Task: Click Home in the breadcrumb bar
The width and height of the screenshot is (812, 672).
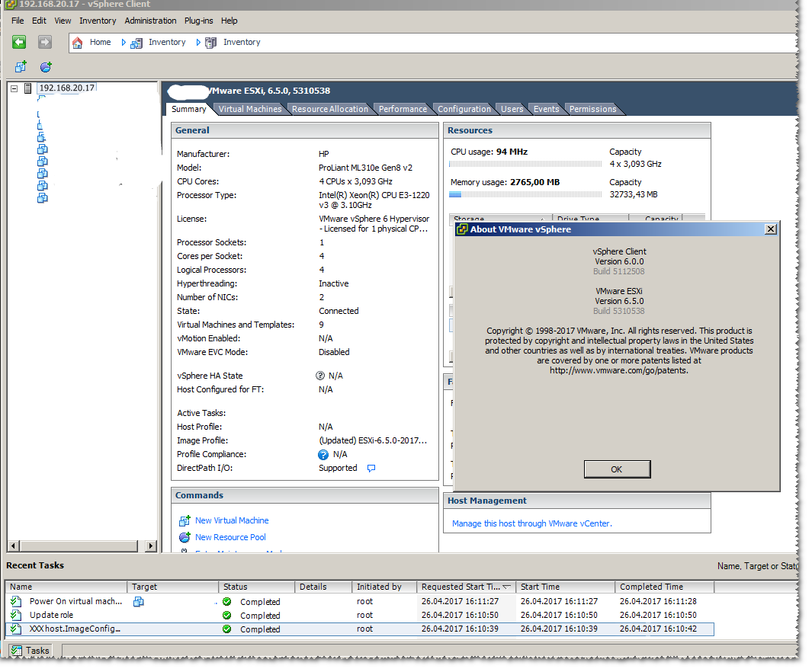Action: tap(100, 43)
